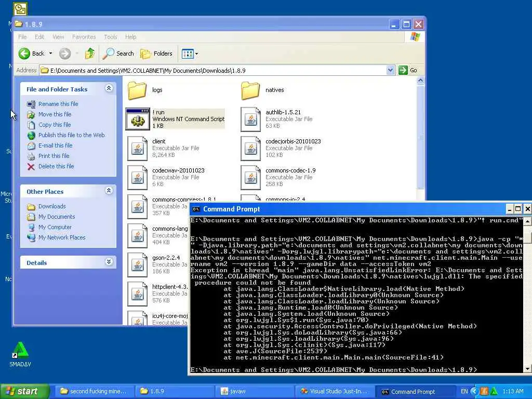Select the httpclient jar icon

coord(137,294)
